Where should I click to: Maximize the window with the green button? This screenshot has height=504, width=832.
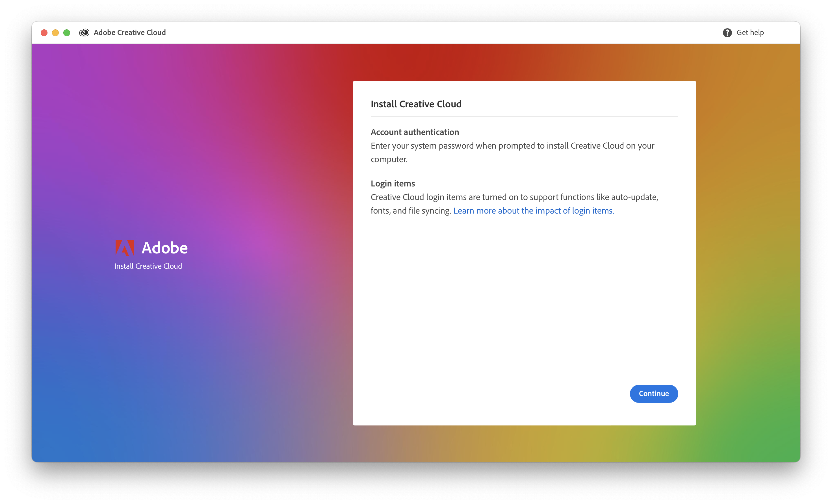pyautogui.click(x=67, y=32)
